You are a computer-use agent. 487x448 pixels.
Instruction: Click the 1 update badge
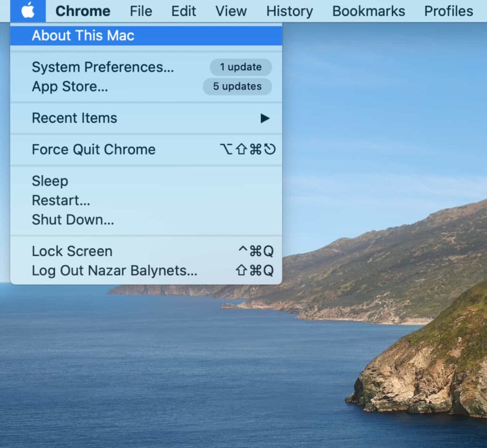241,67
